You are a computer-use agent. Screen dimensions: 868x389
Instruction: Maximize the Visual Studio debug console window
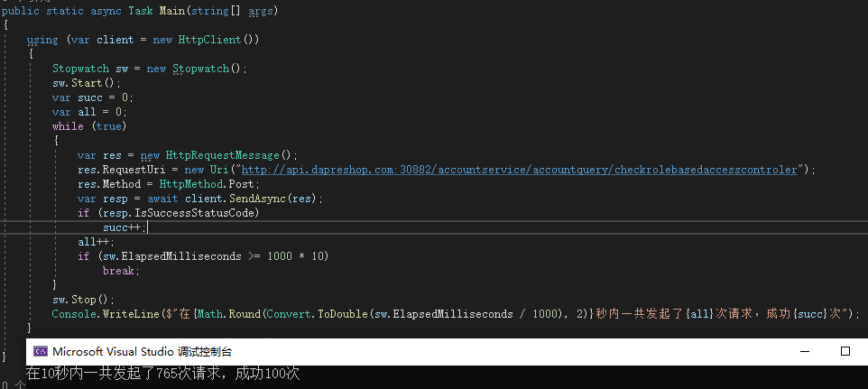click(845, 351)
